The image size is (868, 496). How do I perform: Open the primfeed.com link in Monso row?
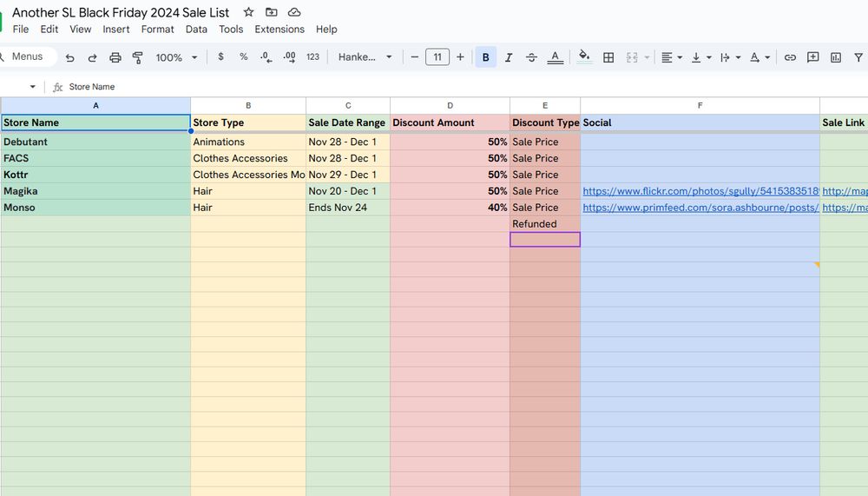(x=700, y=208)
